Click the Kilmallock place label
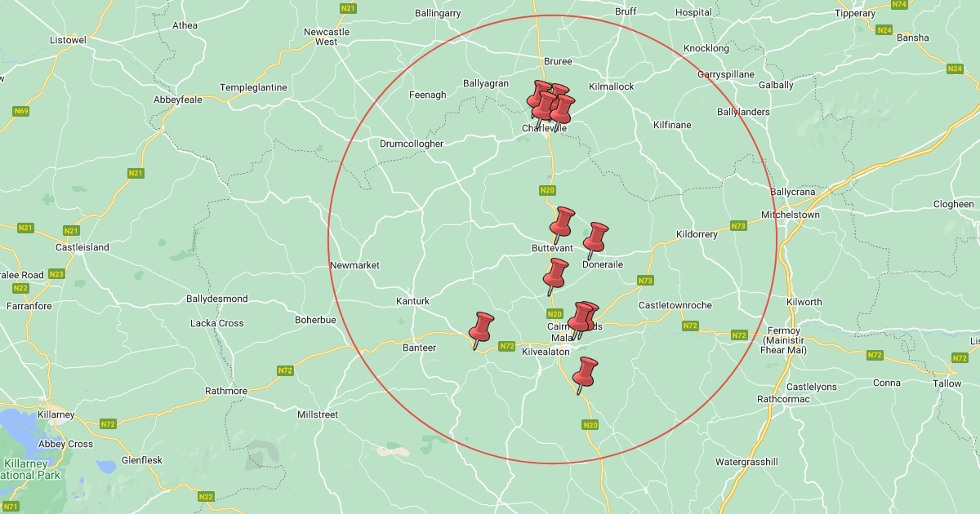Viewport: 980px width, 514px height. 611,86
